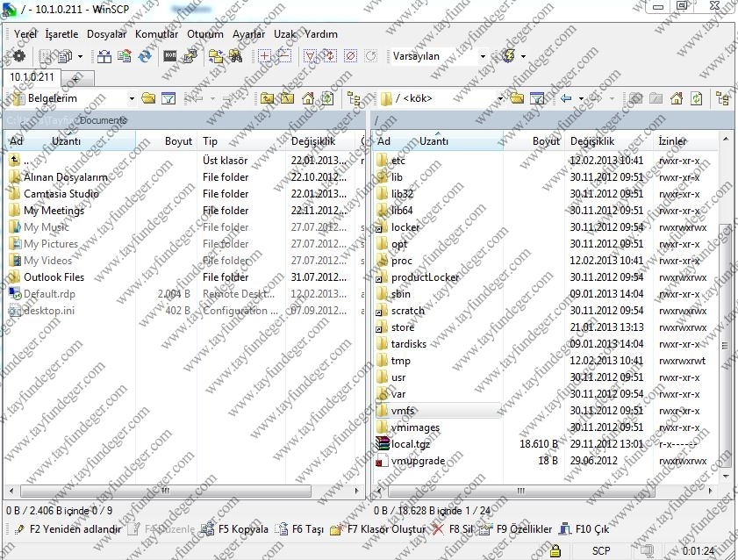Toggle the local panel directory tree icon
This screenshot has height=560, width=738.
click(x=354, y=98)
